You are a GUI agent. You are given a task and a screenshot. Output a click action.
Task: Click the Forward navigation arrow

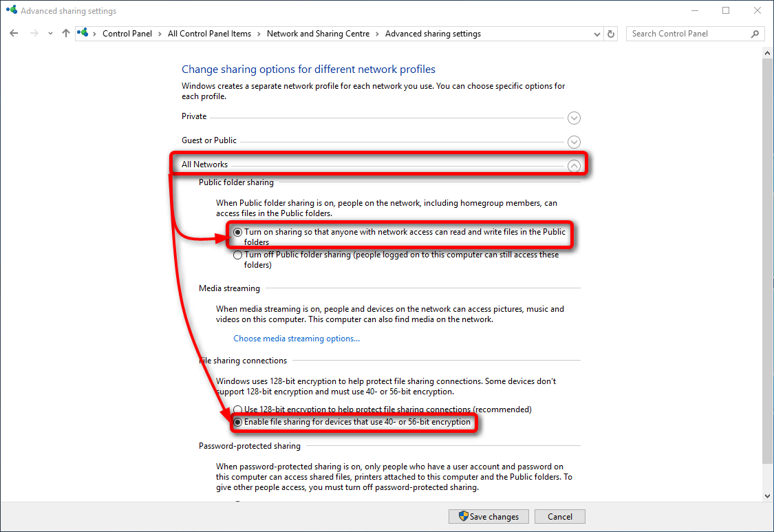(x=34, y=33)
